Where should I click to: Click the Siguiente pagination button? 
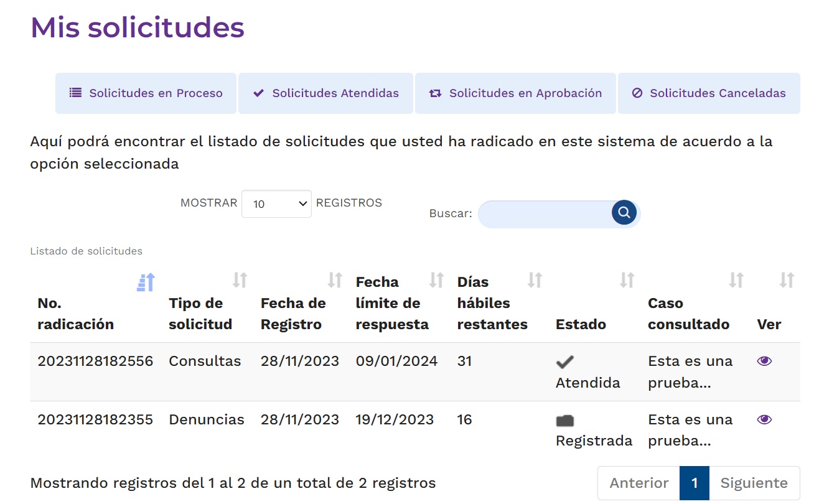point(754,483)
